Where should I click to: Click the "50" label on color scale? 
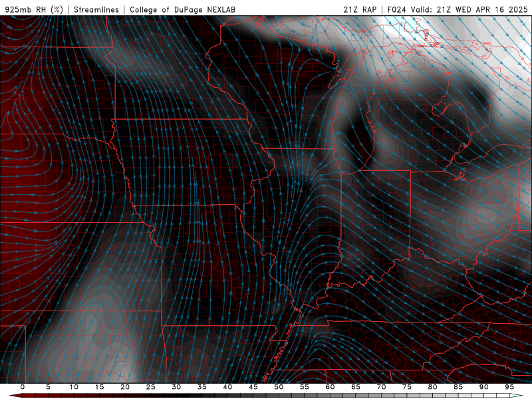(279, 387)
